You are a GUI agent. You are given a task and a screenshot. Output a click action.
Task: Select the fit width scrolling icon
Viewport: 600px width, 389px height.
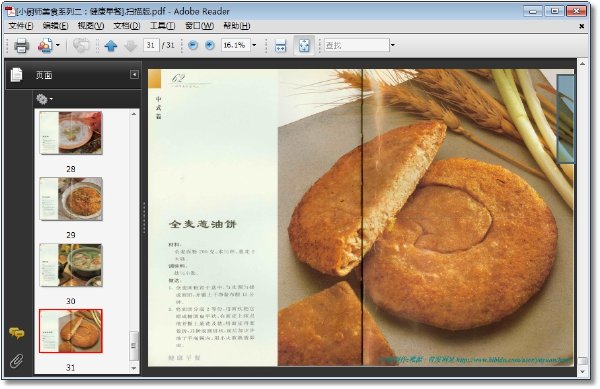[x=280, y=46]
